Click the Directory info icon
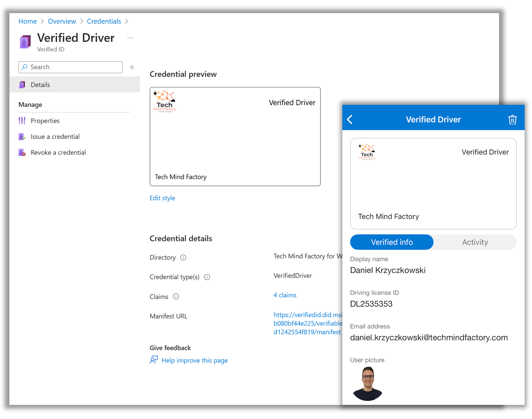The height and width of the screenshot is (419, 532). pyautogui.click(x=183, y=258)
